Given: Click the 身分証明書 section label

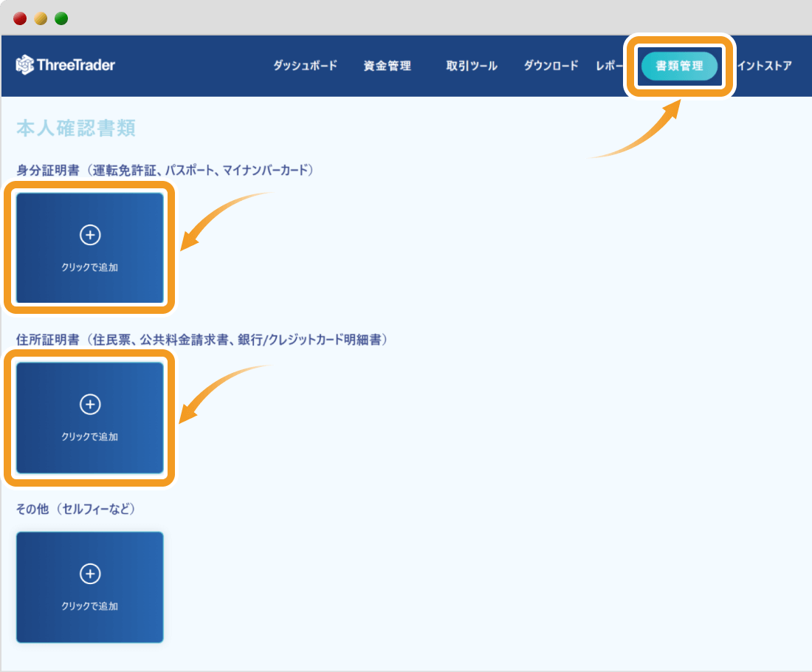Looking at the screenshot, I should (165, 171).
